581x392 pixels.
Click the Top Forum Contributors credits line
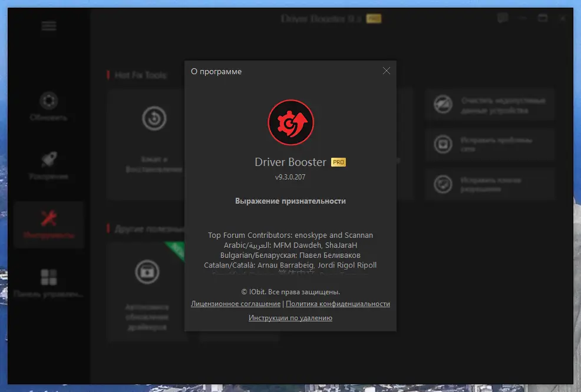(x=290, y=235)
